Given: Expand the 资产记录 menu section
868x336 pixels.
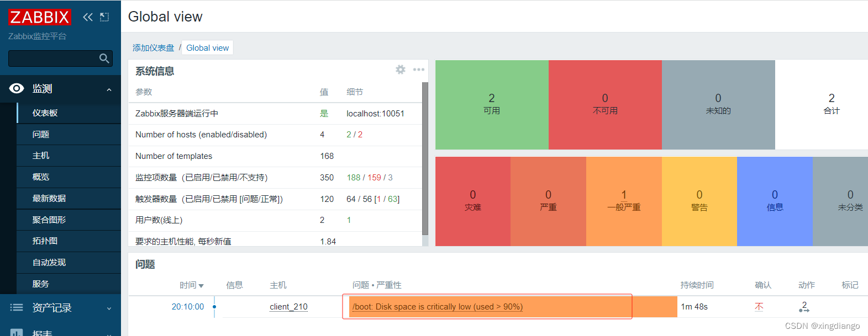Looking at the screenshot, I should pos(109,308).
